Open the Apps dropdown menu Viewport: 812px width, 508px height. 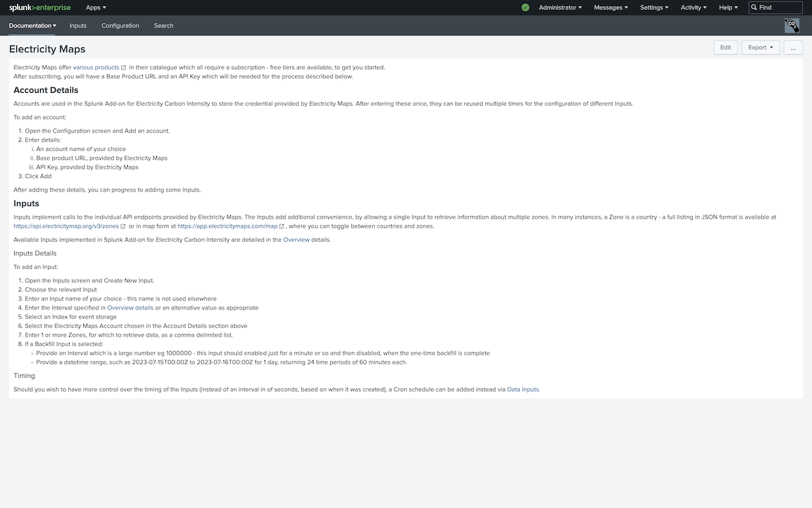click(96, 7)
